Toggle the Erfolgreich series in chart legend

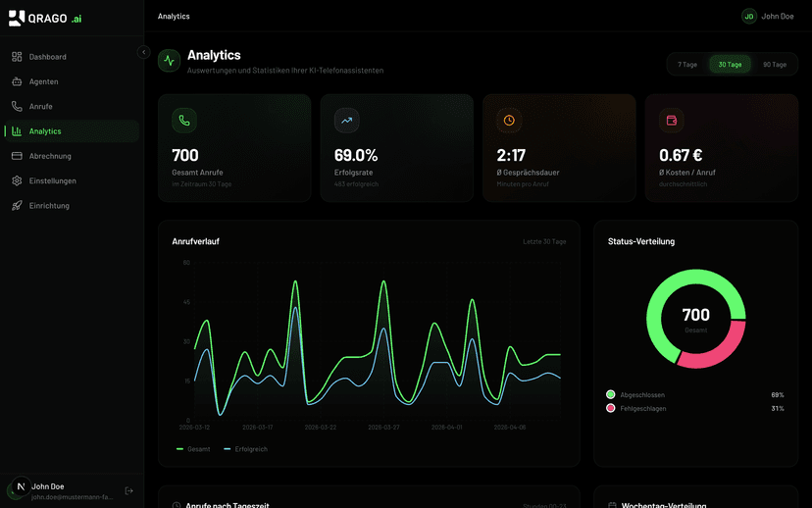point(245,449)
